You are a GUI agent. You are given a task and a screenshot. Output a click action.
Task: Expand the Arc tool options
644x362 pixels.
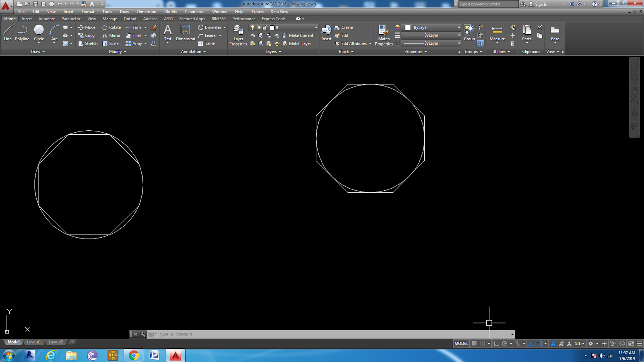pyautogui.click(x=55, y=42)
